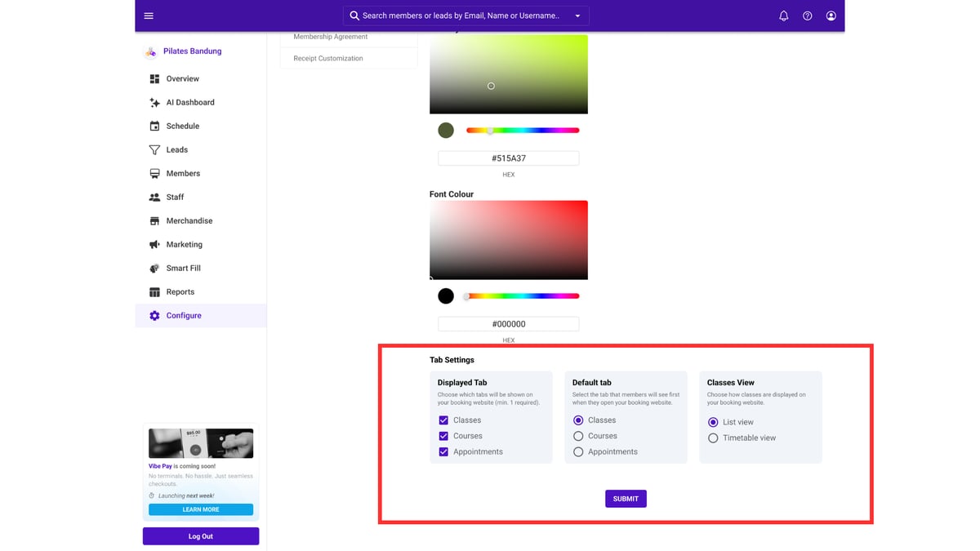
Task: Submit the tab settings form
Action: [x=626, y=498]
